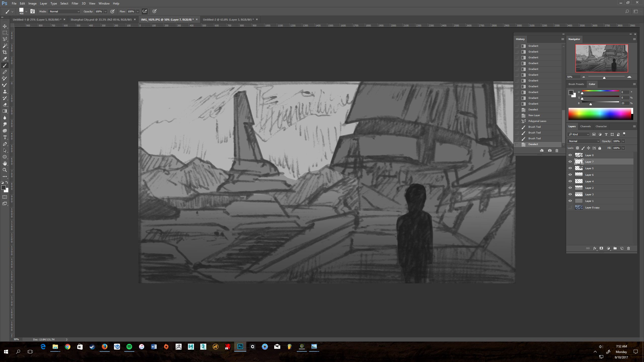Hide Layer 5 visibility eye
Image resolution: width=644 pixels, height=362 pixels.
(x=570, y=168)
